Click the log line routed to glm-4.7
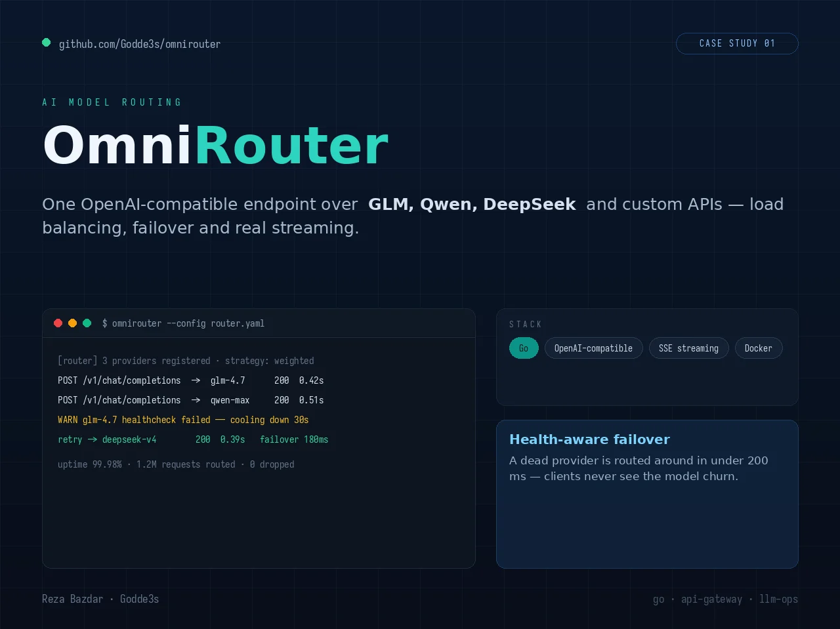 point(190,380)
